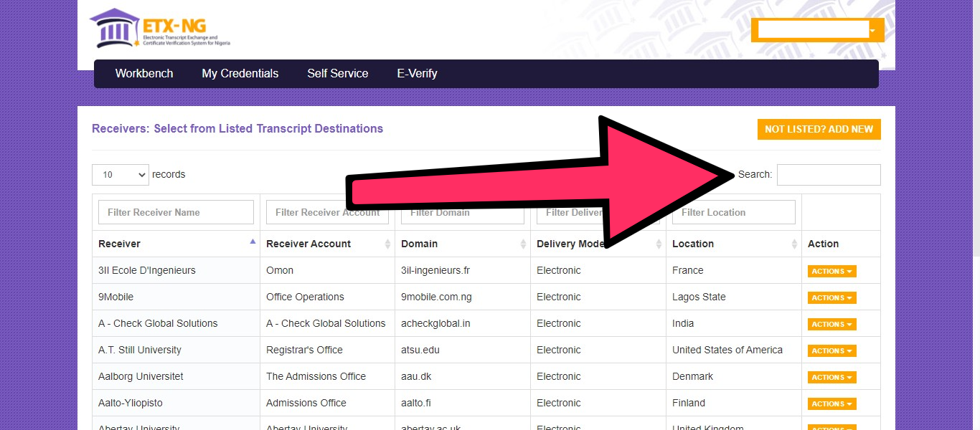The width and height of the screenshot is (980, 430).
Task: Click the Location column sort icon
Action: 796,244
